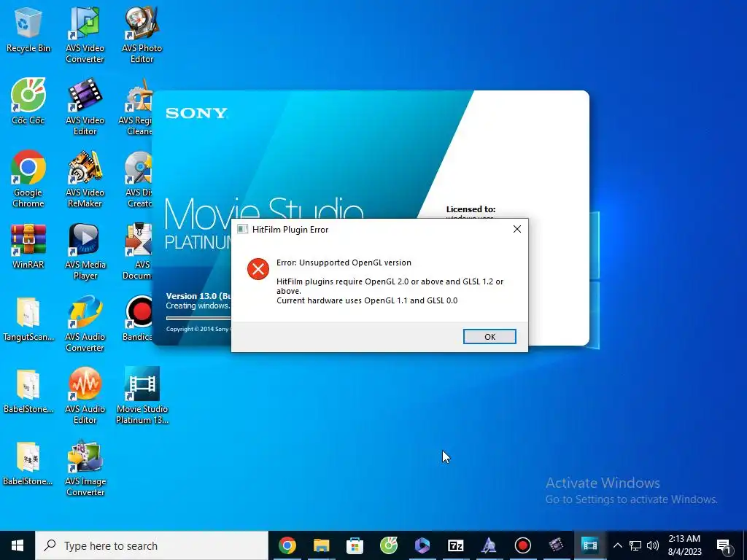Screen dimensions: 747x560
Task: Open the Recycle Bin desktop icon
Action: 28,31
